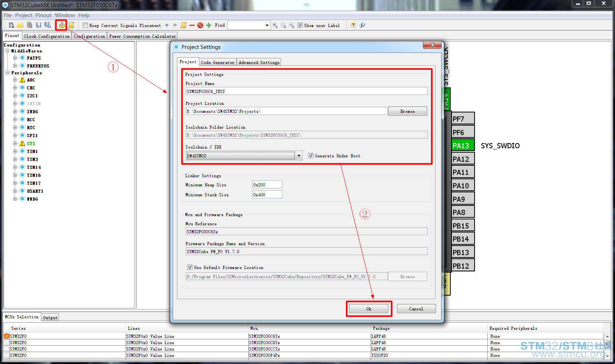Open the Toolchain / IDE dropdown

click(x=299, y=156)
